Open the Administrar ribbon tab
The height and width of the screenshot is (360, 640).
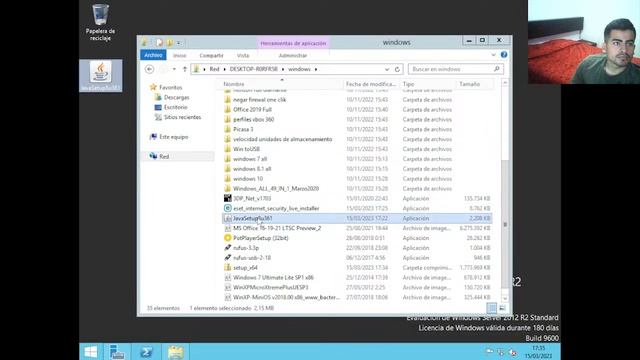click(x=293, y=56)
